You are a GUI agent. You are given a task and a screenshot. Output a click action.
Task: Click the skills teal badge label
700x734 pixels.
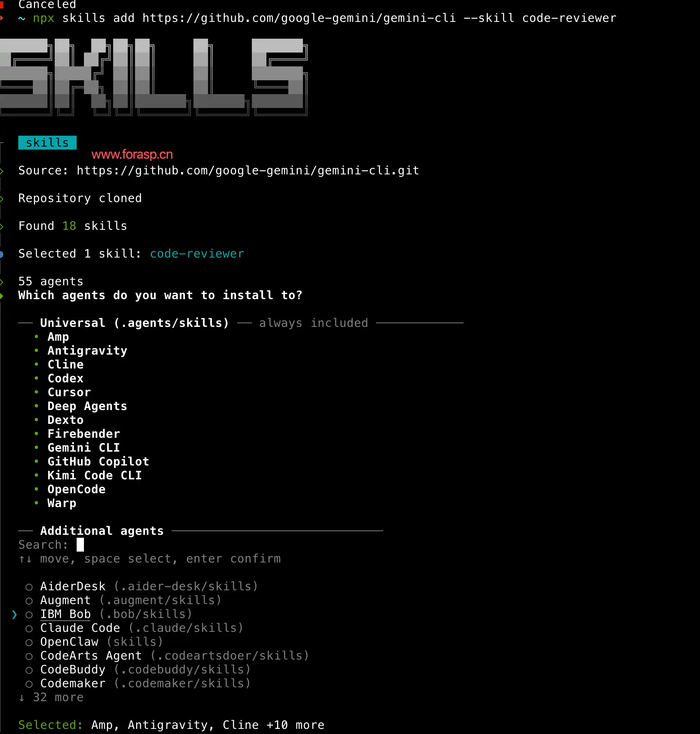pyautogui.click(x=47, y=143)
